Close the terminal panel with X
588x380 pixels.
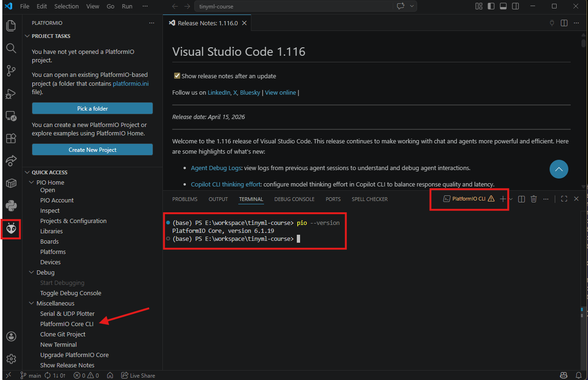[x=576, y=199]
